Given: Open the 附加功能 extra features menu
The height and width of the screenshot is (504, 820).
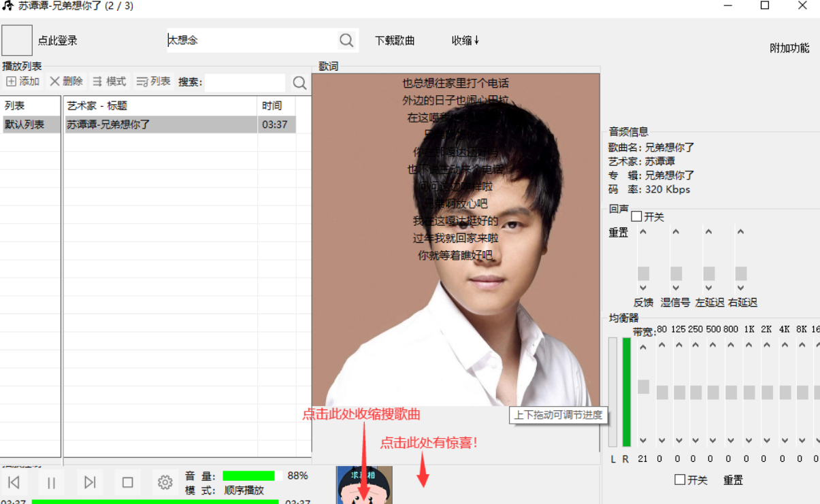Looking at the screenshot, I should coord(789,48).
